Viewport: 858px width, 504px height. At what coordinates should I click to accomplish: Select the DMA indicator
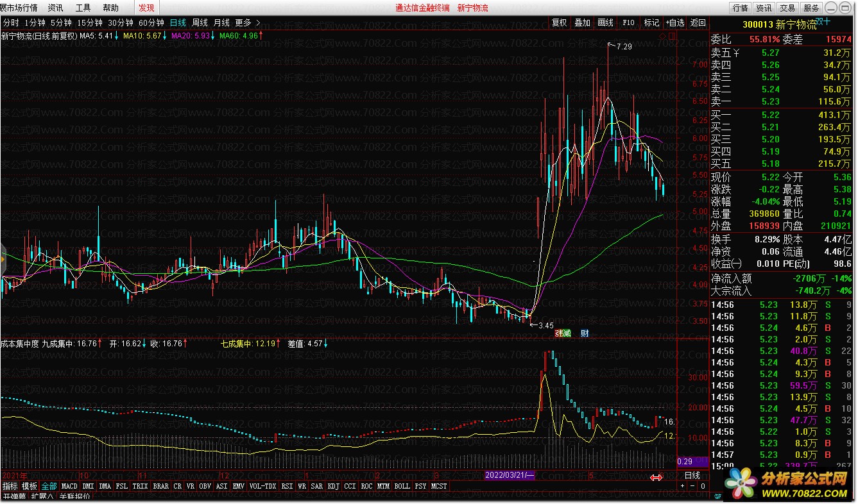pos(105,487)
